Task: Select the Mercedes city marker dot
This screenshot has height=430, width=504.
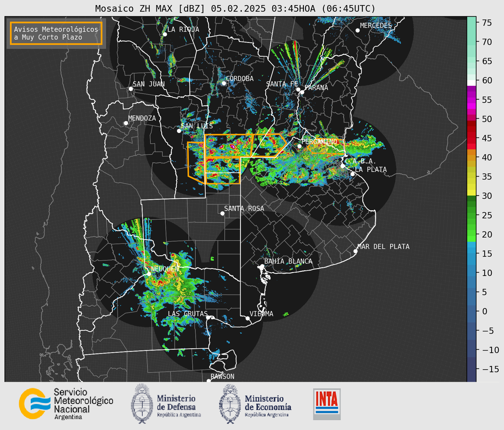Action: click(358, 31)
